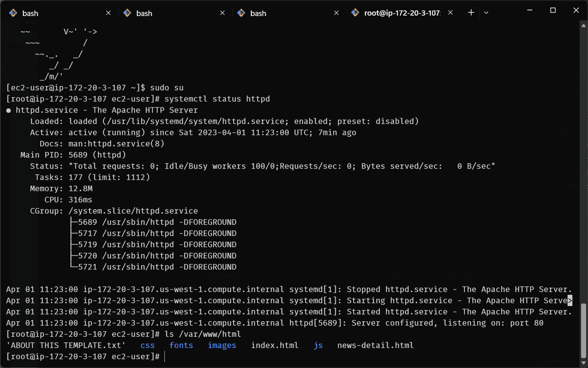Screen dimensions: 588x368
Task: Click the root tab's profile icon
Action: [x=355, y=13]
